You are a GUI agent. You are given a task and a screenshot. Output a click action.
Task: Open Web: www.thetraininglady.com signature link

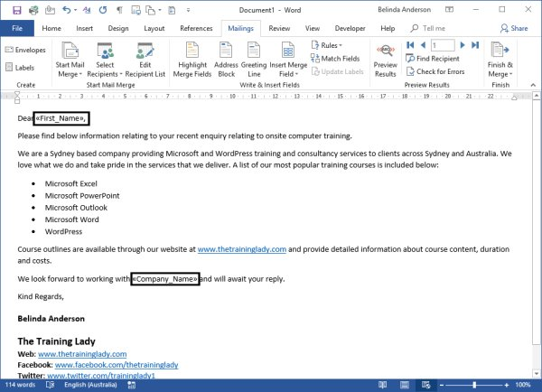[x=82, y=354]
